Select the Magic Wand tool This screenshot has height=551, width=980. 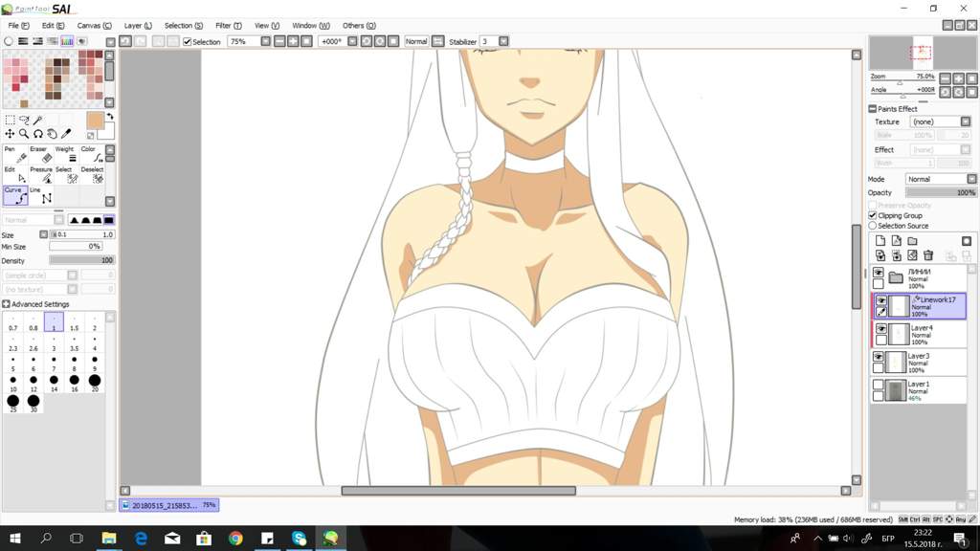point(38,120)
